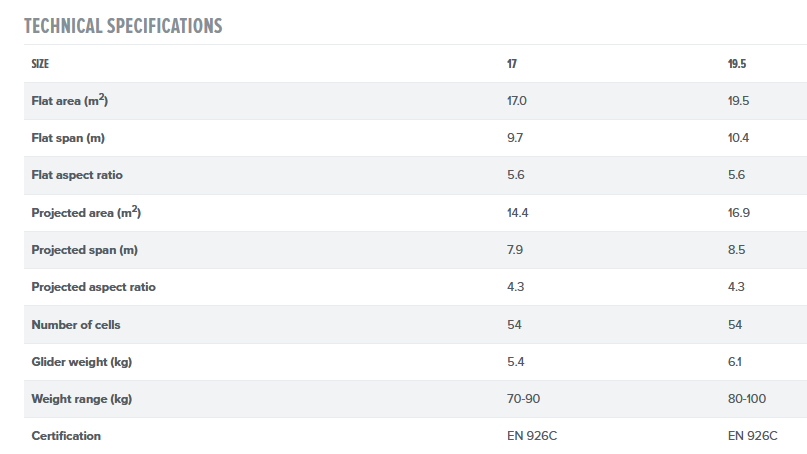Click the Technical Specifications heading

[123, 26]
